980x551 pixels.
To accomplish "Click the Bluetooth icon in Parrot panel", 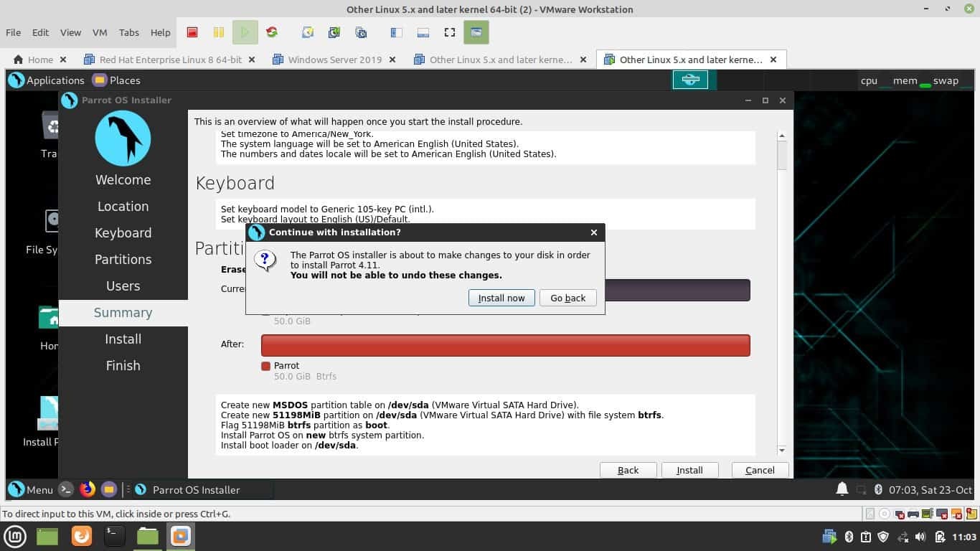I will [877, 489].
